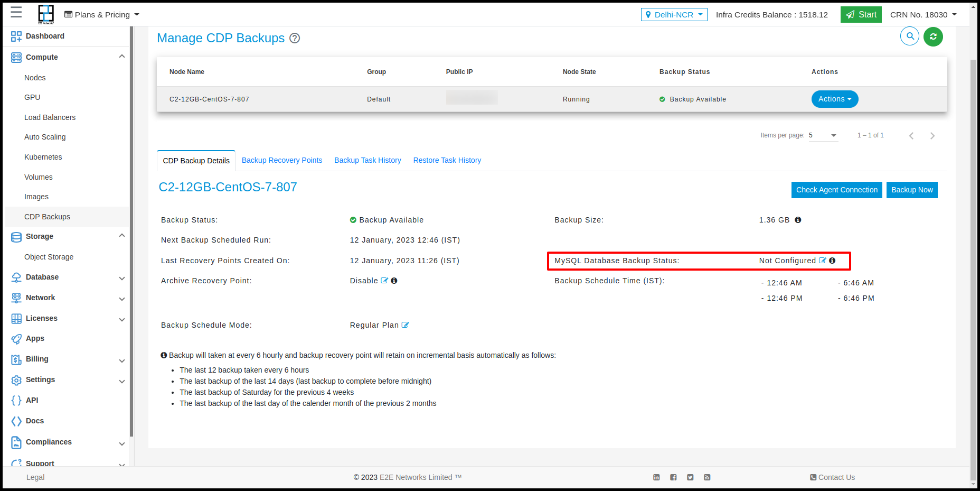The image size is (980, 491).
Task: Open Facebook icon in footer
Action: pyautogui.click(x=673, y=477)
